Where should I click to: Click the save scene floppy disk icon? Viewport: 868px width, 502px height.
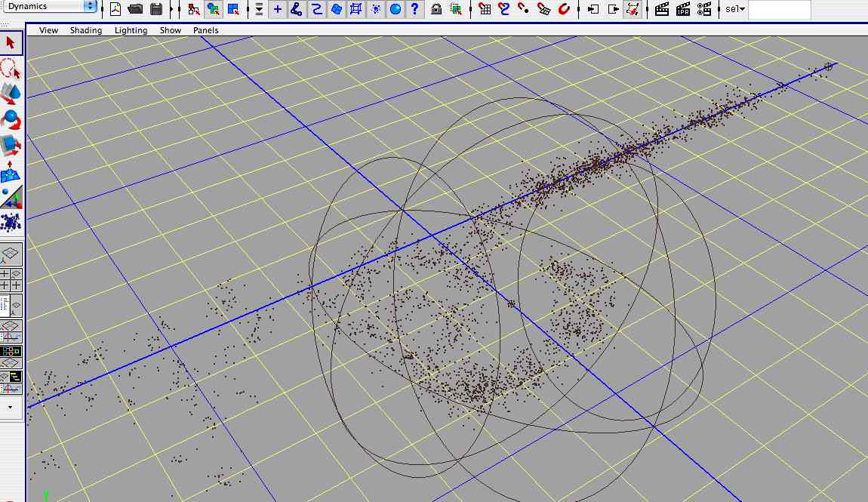pyautogui.click(x=156, y=10)
